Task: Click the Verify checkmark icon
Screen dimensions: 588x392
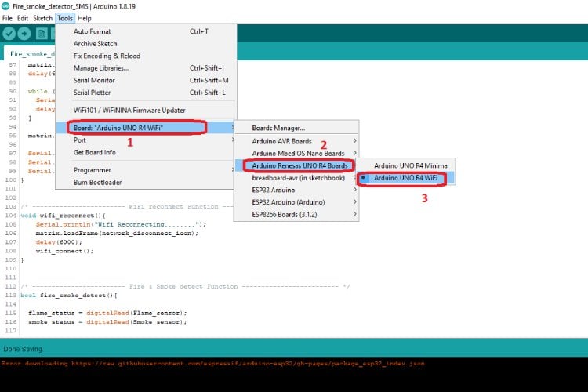Action: 9,34
